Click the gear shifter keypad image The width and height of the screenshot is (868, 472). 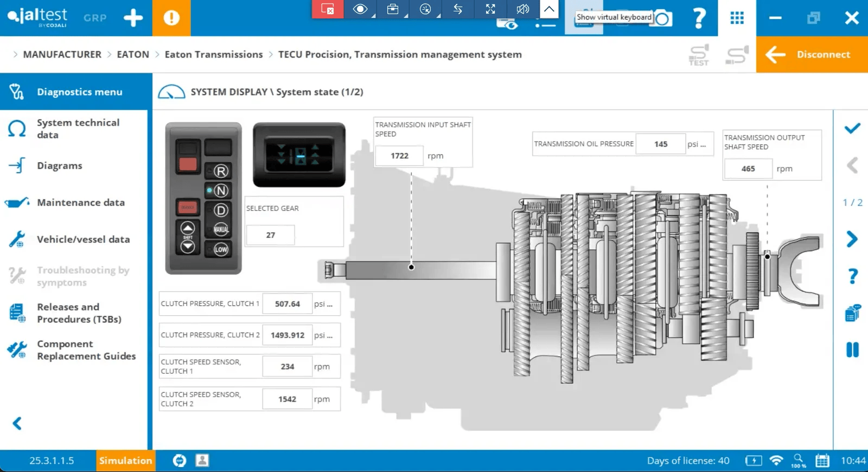[203, 198]
